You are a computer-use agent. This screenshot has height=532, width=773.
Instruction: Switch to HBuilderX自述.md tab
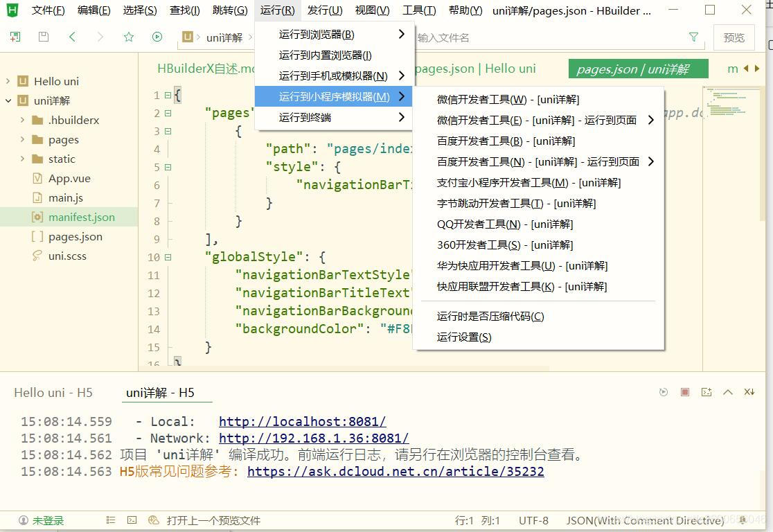[204, 69]
